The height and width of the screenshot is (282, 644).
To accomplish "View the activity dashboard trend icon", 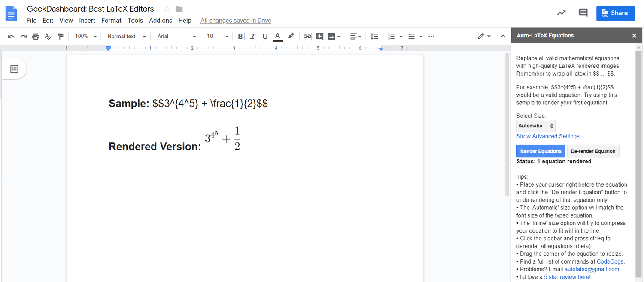I will [x=561, y=13].
